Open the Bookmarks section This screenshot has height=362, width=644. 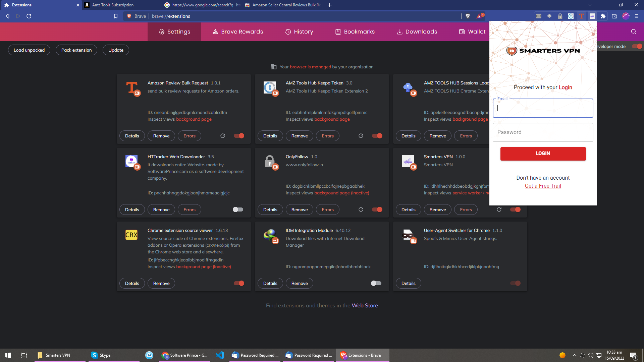point(355,32)
